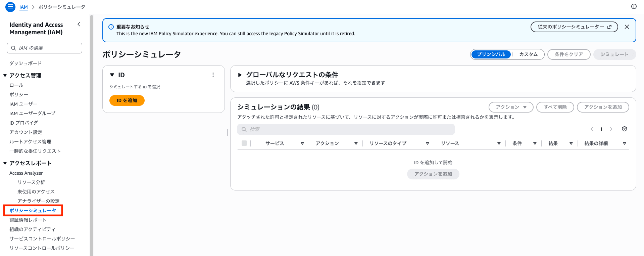Open ロール in the sidebar
Screen dimensions: 644x256
tap(16, 85)
